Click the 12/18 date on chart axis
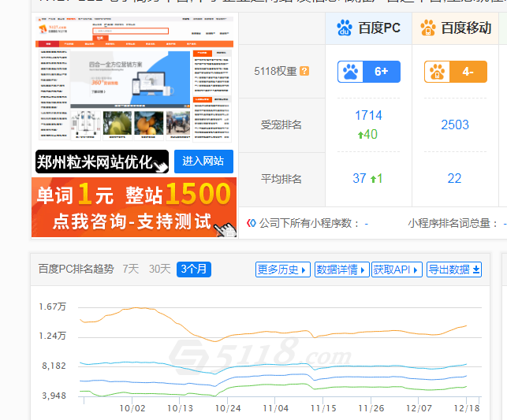The width and height of the screenshot is (507, 420). click(x=467, y=408)
